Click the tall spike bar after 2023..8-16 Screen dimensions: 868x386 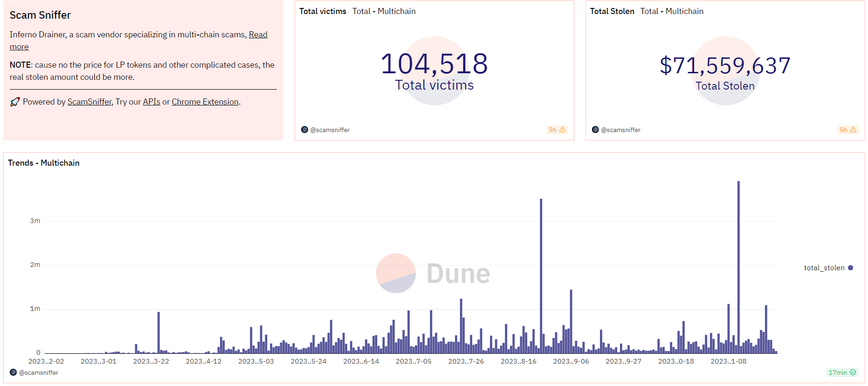pos(541,276)
